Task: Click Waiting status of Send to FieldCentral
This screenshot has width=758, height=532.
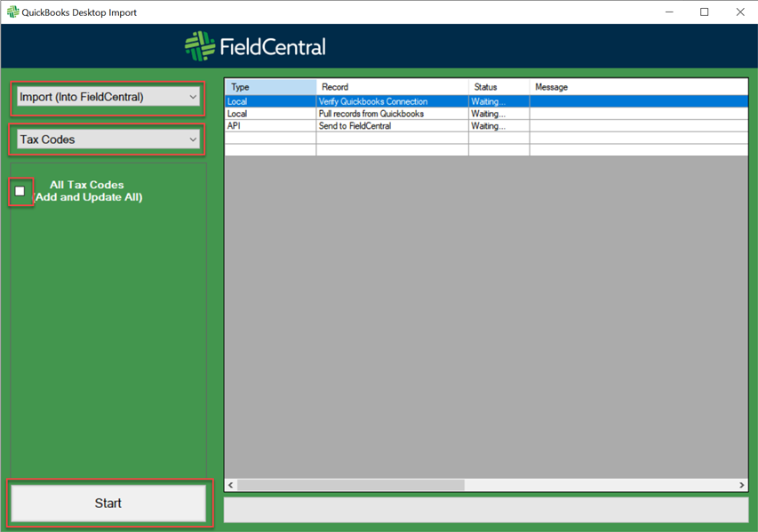Action: click(499, 125)
